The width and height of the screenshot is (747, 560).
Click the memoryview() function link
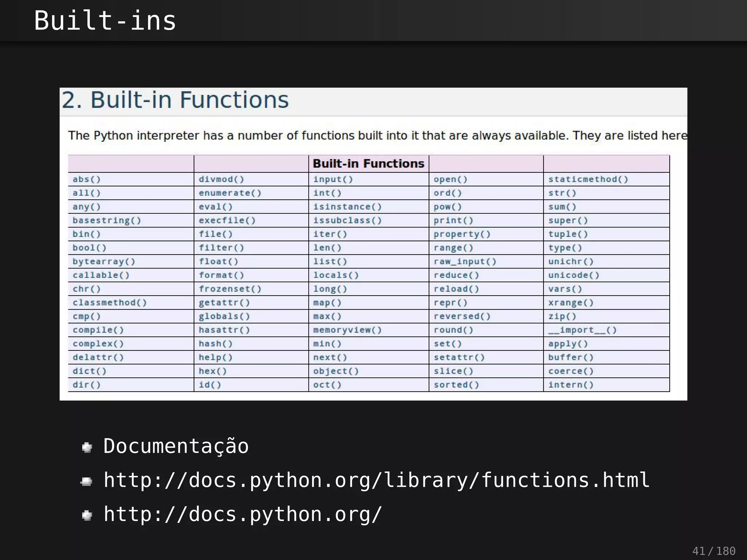[x=347, y=330]
